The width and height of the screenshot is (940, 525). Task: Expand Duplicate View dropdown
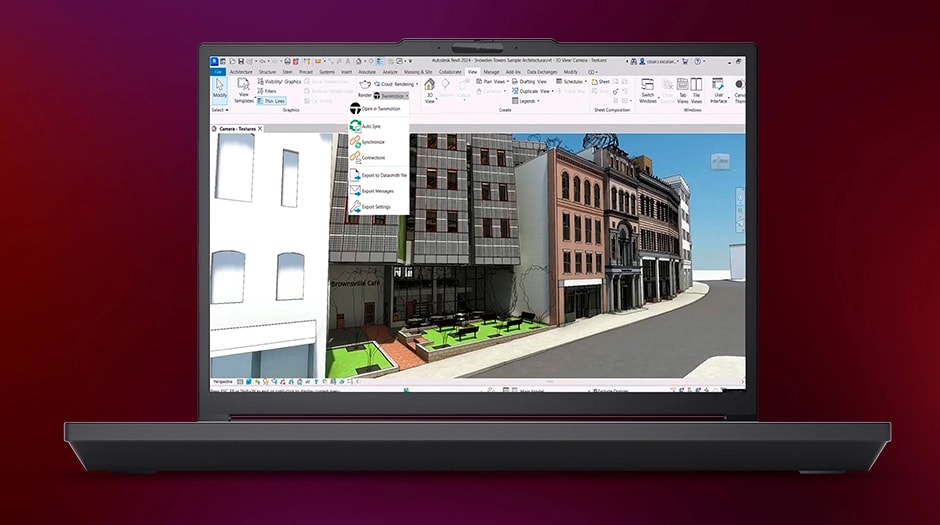point(533,91)
